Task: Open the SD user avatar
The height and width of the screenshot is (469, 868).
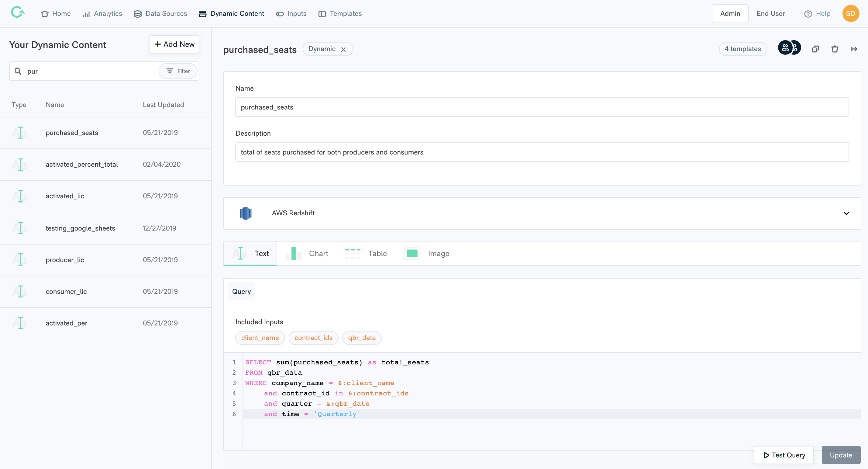Action: click(850, 13)
